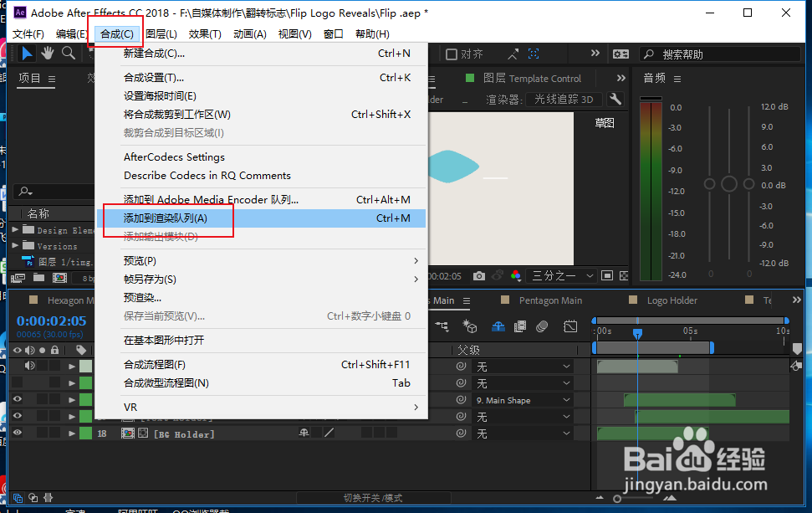Click the 搜索帮助 search field
The image size is (812, 513).
point(722,54)
